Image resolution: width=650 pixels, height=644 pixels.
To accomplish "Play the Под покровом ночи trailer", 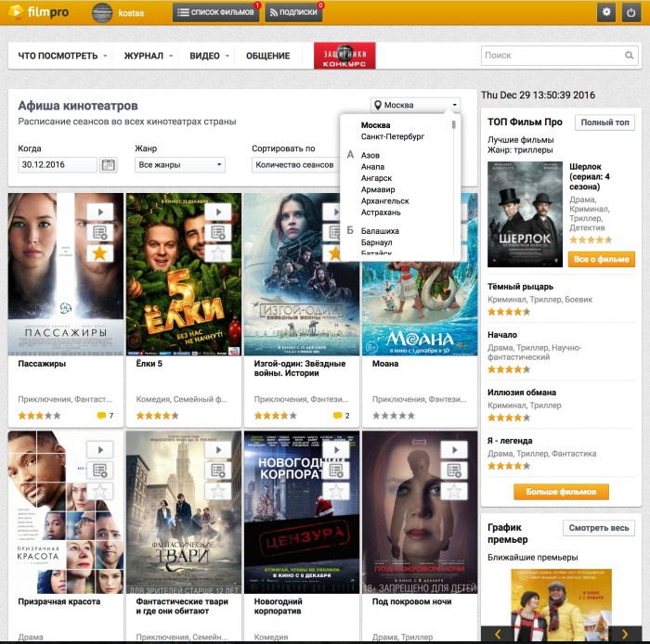I will click(x=454, y=450).
